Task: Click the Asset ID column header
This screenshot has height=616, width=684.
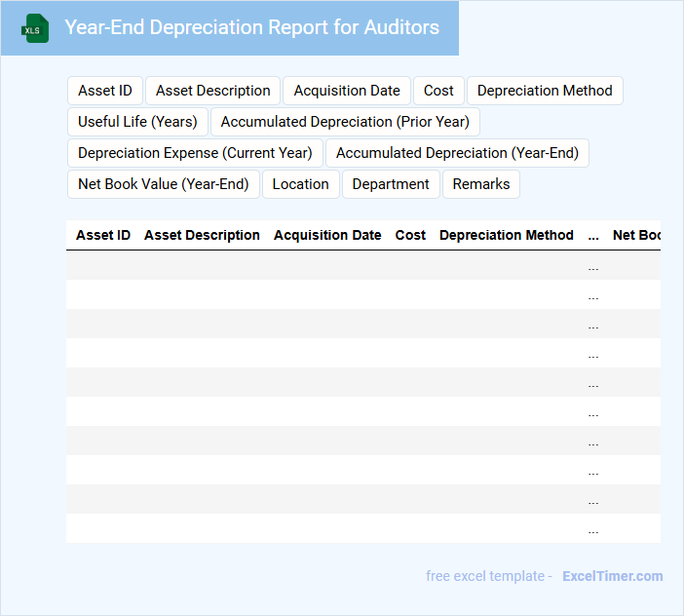Action: (103, 235)
